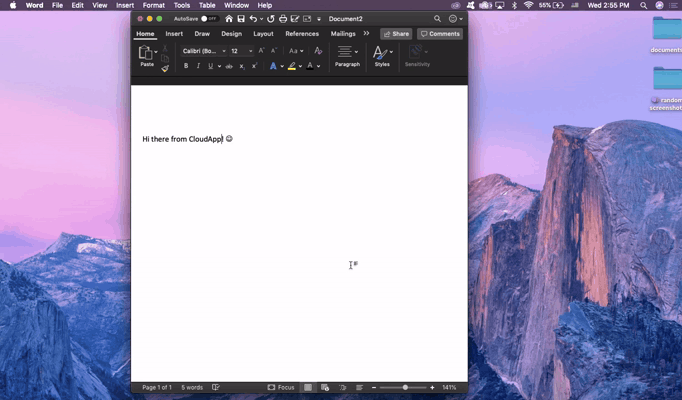Apply Italic formatting

tap(198, 66)
